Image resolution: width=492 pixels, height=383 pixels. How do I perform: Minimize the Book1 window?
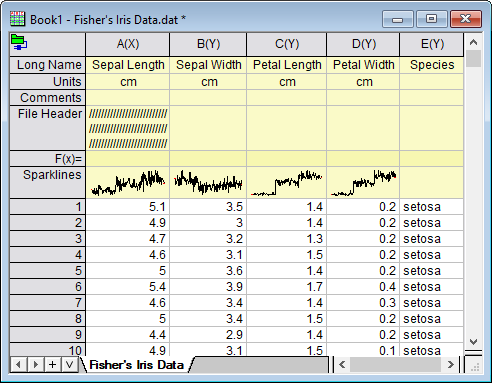[x=398, y=19]
